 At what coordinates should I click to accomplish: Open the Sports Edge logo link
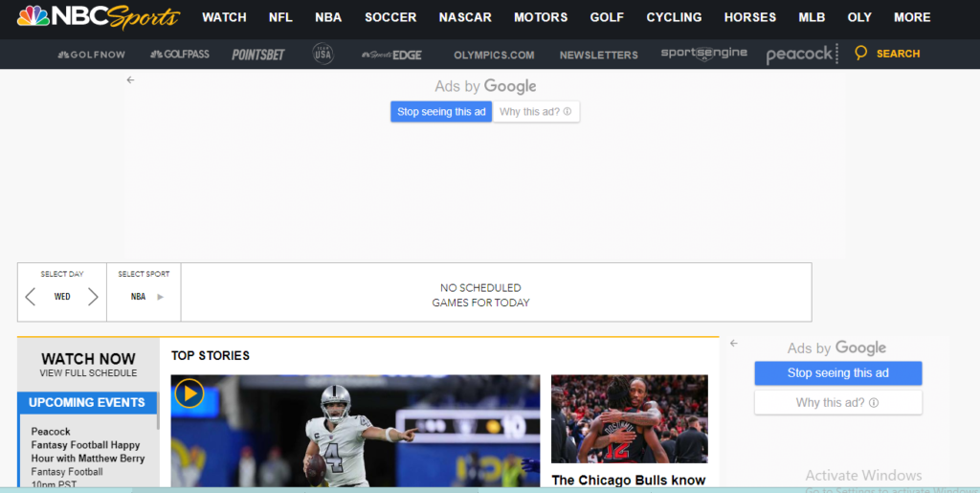(391, 55)
